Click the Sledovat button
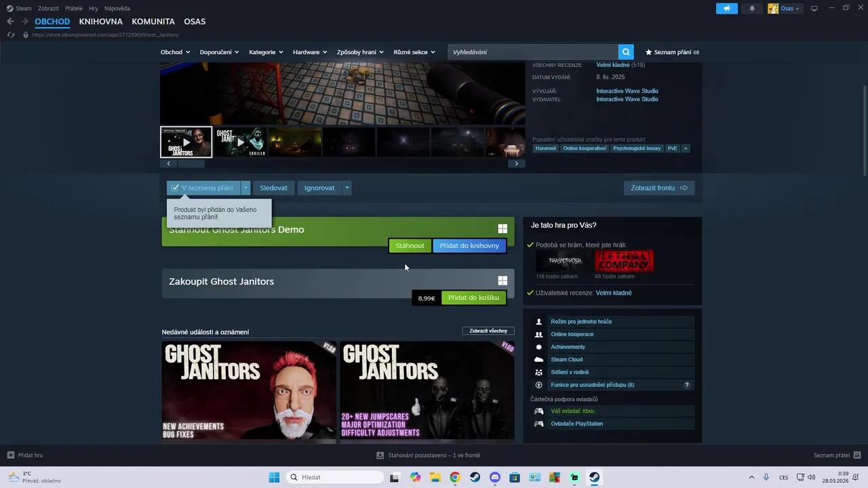 click(274, 188)
